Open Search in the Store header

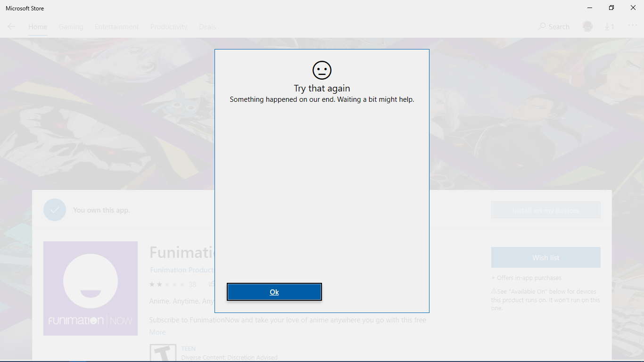pos(554,27)
